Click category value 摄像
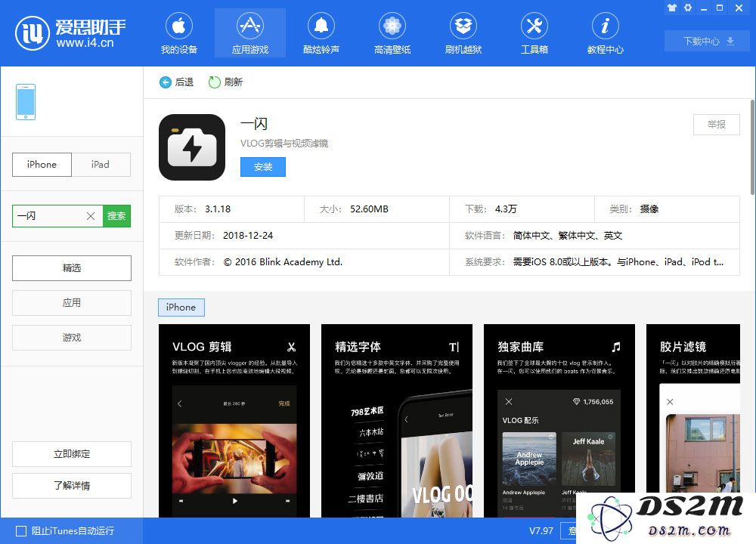This screenshot has height=544, width=756. (x=649, y=209)
